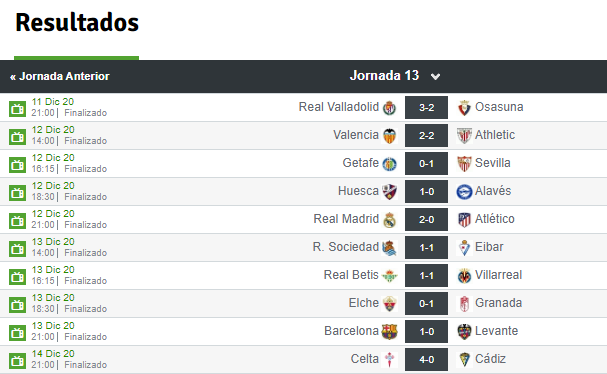Click the Alavés crest icon
Viewport: 607px width, 374px height.
(x=464, y=192)
